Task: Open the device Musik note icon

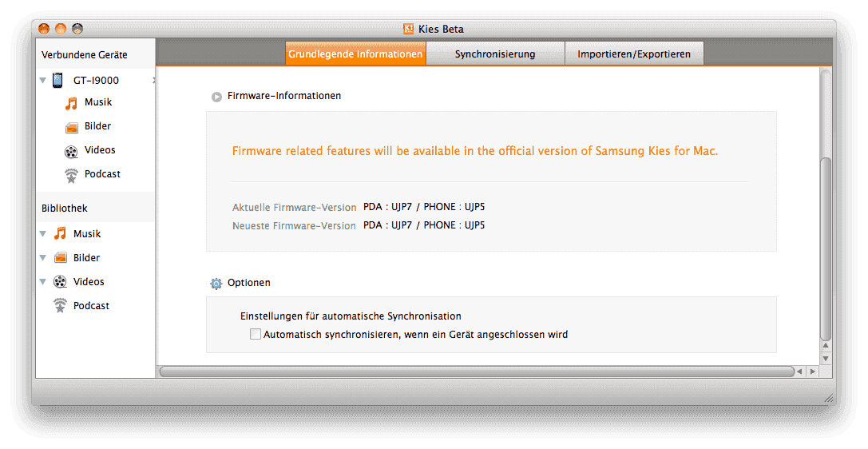Action: (71, 103)
